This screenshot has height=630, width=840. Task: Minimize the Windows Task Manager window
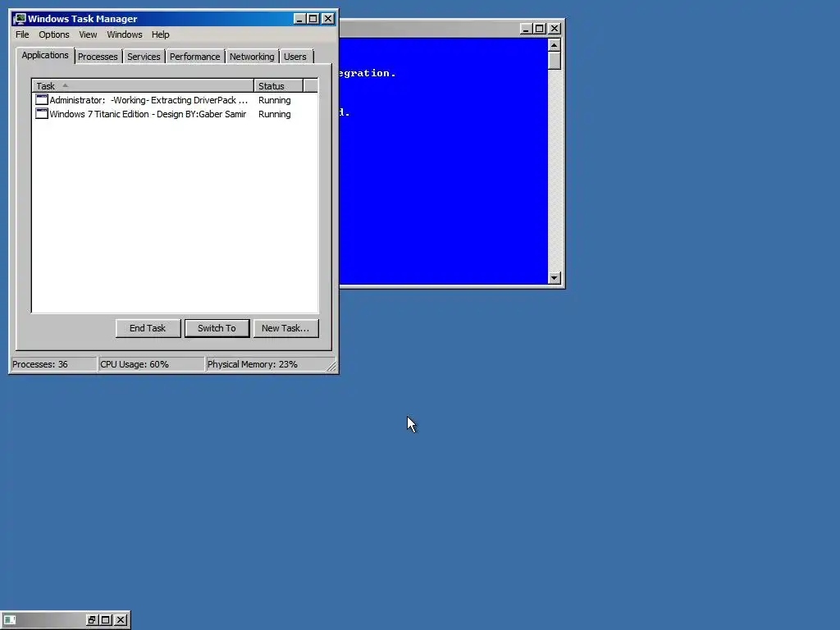pos(300,19)
